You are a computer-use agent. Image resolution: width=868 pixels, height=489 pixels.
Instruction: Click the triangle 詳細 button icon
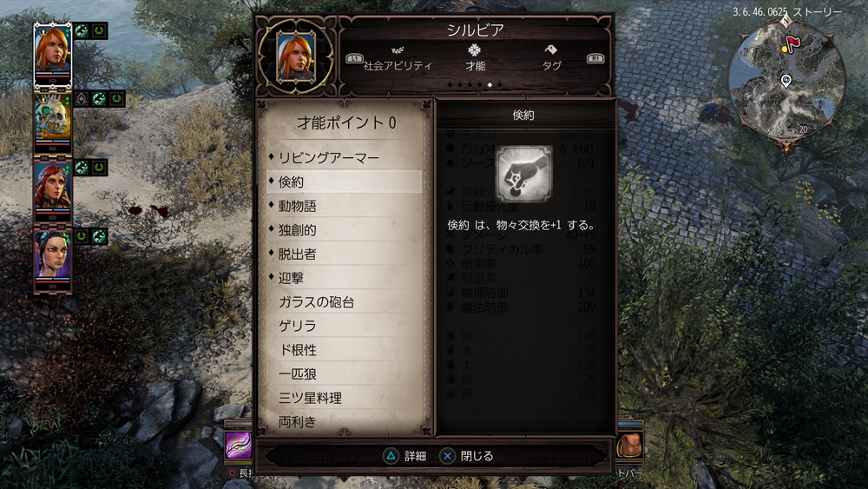pyautogui.click(x=391, y=456)
